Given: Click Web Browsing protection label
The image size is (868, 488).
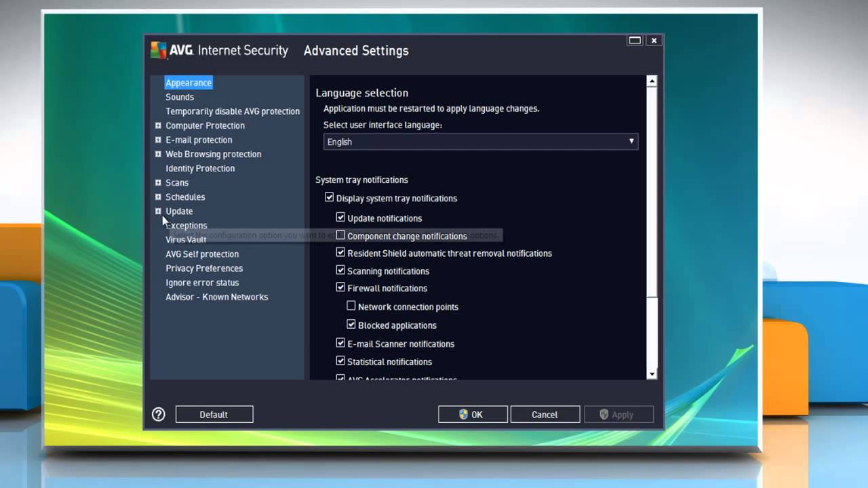Looking at the screenshot, I should [x=214, y=154].
